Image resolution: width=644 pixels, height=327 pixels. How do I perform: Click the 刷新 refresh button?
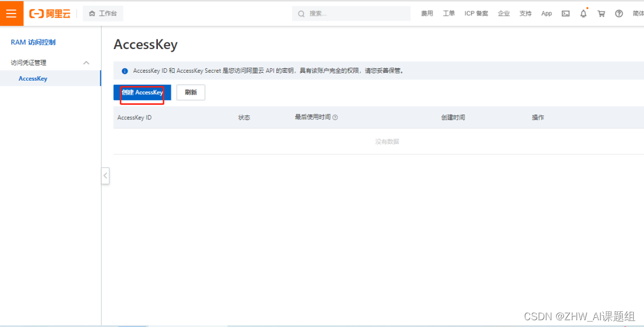(191, 92)
